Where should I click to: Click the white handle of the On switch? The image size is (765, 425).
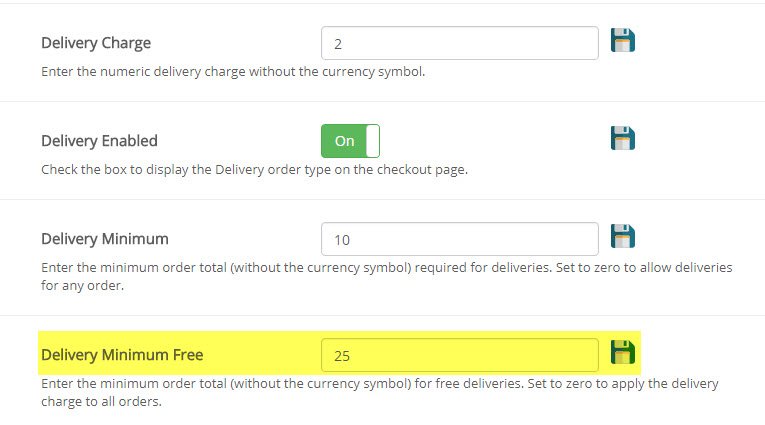point(373,141)
